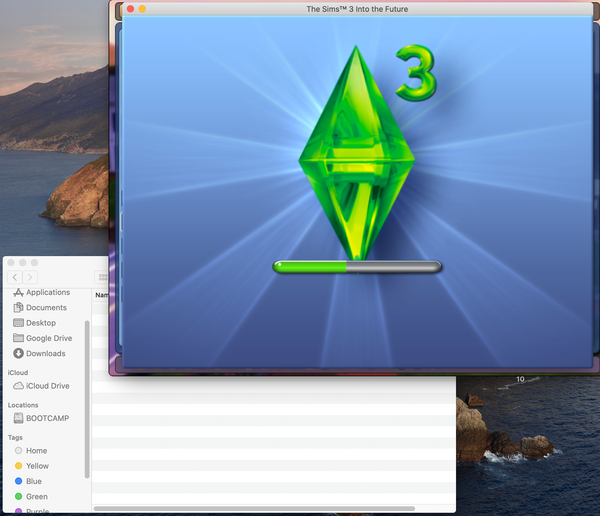Image resolution: width=600 pixels, height=516 pixels.
Task: Select the BOOTCAMP volume under Locations
Action: (x=47, y=418)
